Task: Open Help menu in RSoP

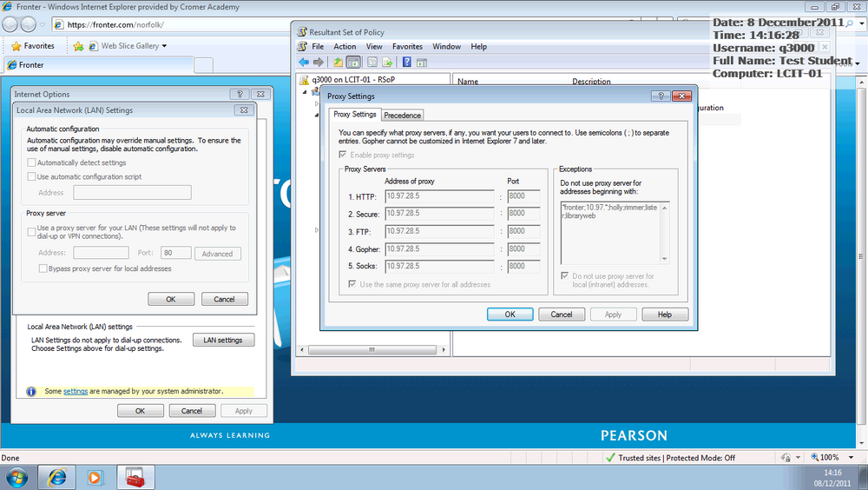Action: click(479, 47)
